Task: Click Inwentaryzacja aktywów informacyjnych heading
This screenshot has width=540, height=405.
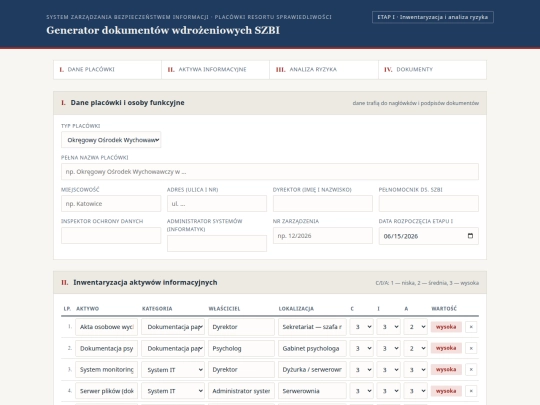Action: coord(145,282)
